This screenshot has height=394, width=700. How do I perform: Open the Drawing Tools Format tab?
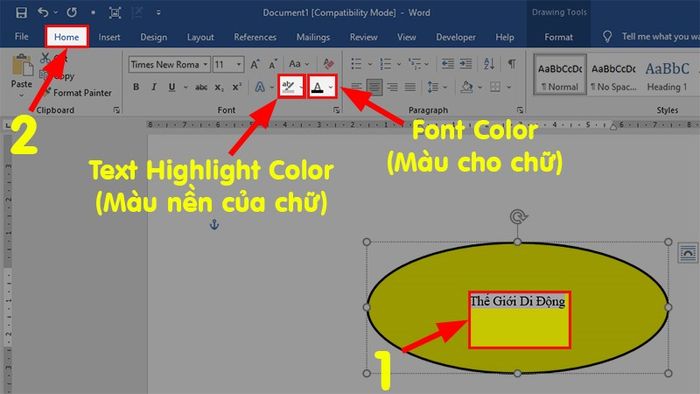point(558,37)
